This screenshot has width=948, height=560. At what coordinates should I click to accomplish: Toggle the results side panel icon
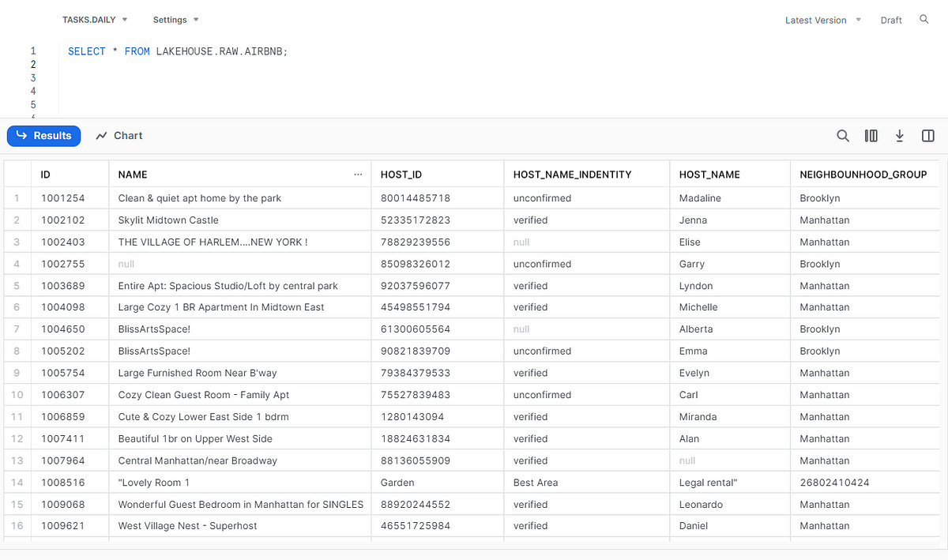pyautogui.click(x=928, y=136)
